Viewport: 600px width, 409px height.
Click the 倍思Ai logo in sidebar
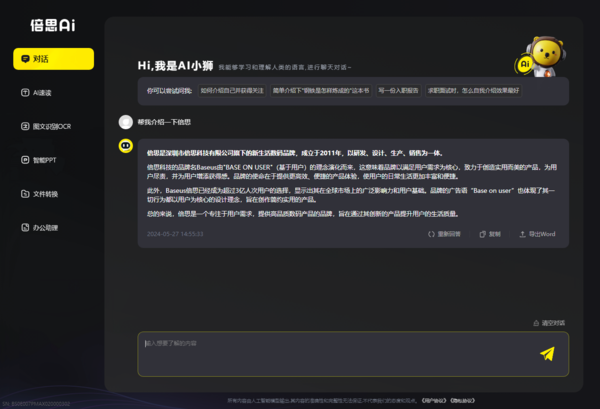53,26
